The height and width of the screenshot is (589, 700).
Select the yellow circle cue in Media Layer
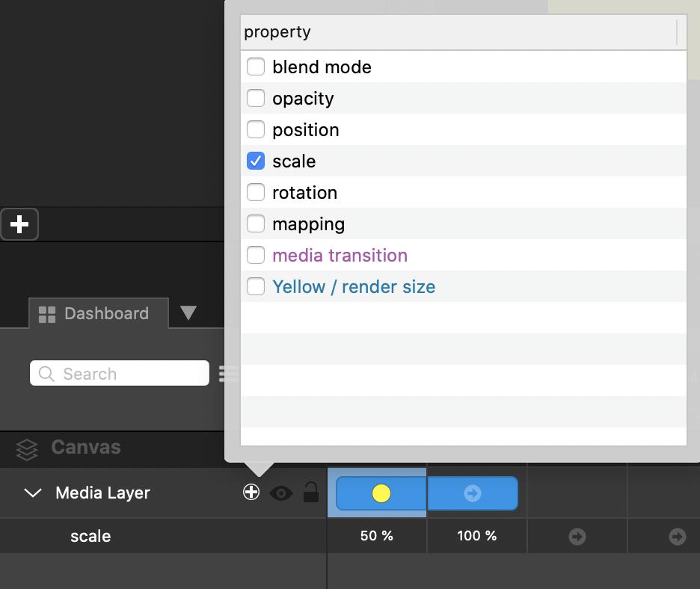coord(381,493)
